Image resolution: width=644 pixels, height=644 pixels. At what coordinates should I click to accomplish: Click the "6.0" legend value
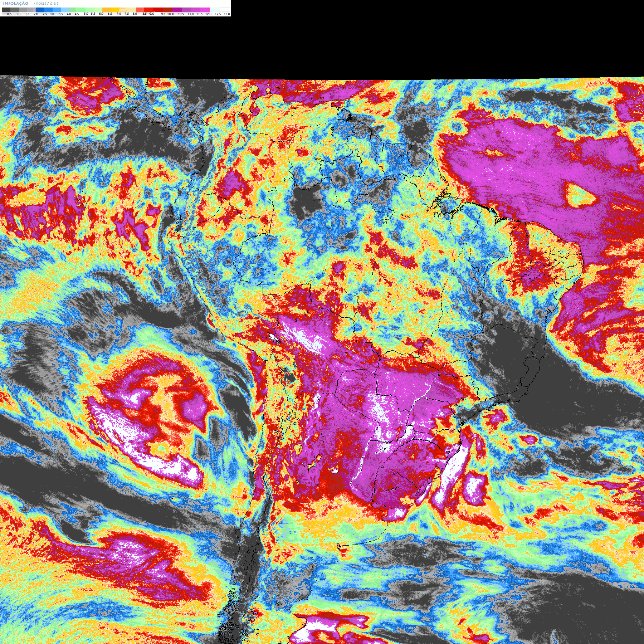coord(101,14)
